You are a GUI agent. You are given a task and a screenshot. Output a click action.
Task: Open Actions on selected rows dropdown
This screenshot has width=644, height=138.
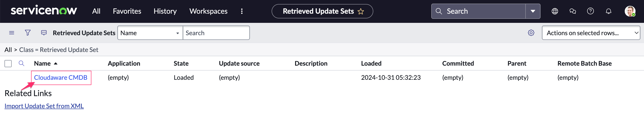click(x=591, y=33)
